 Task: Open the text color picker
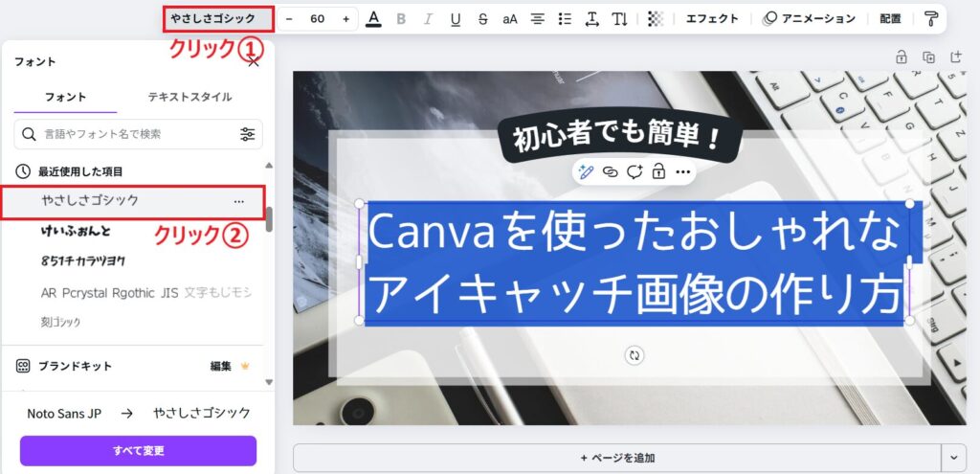click(373, 18)
